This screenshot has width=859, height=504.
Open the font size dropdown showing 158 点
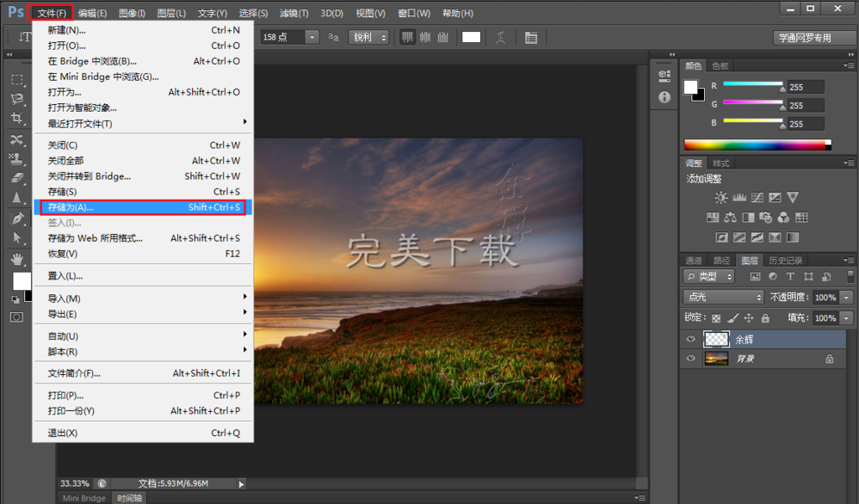[x=311, y=38]
